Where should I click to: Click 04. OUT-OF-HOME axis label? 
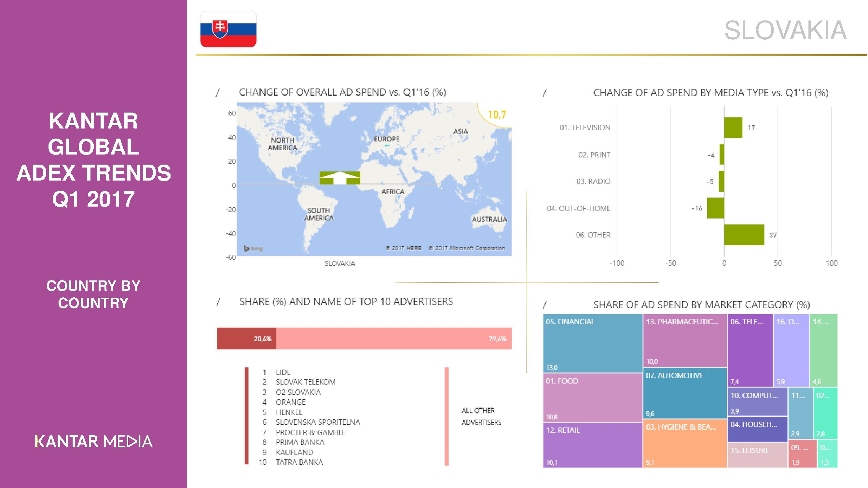tap(579, 209)
